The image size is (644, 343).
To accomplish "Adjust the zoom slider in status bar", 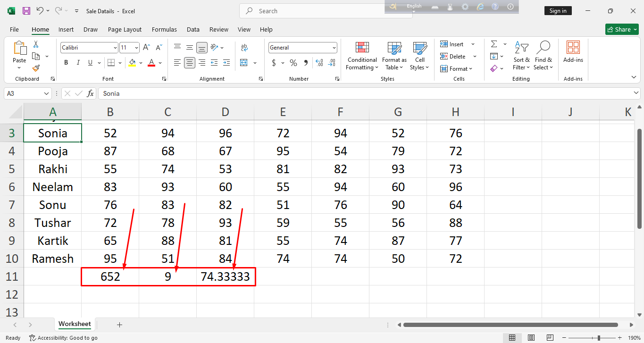I will pyautogui.click(x=599, y=338).
